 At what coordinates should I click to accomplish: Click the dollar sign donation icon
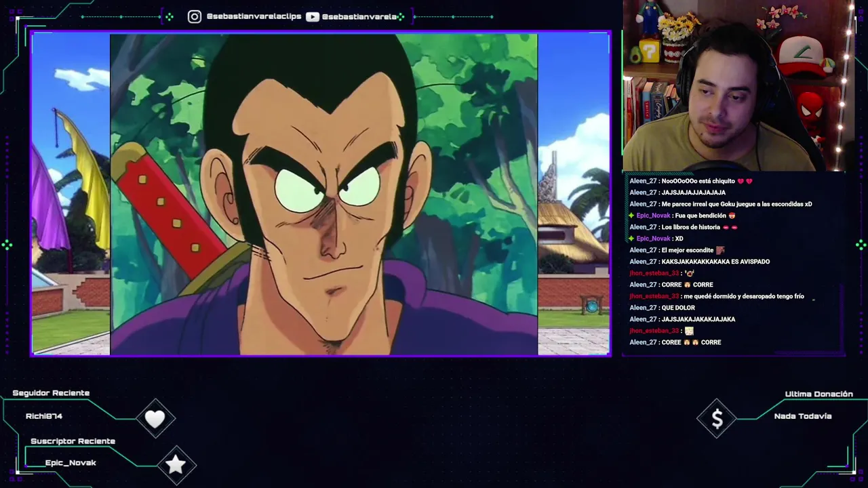[x=717, y=419]
